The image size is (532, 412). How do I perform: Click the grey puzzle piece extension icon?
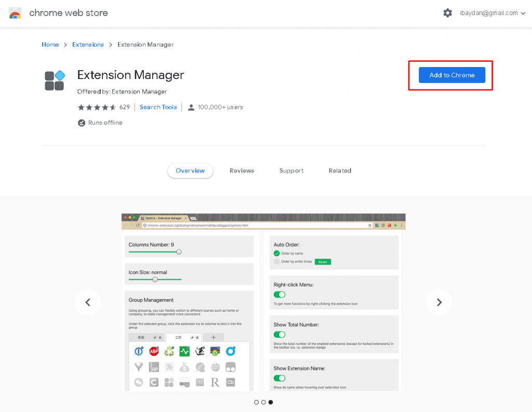[169, 367]
